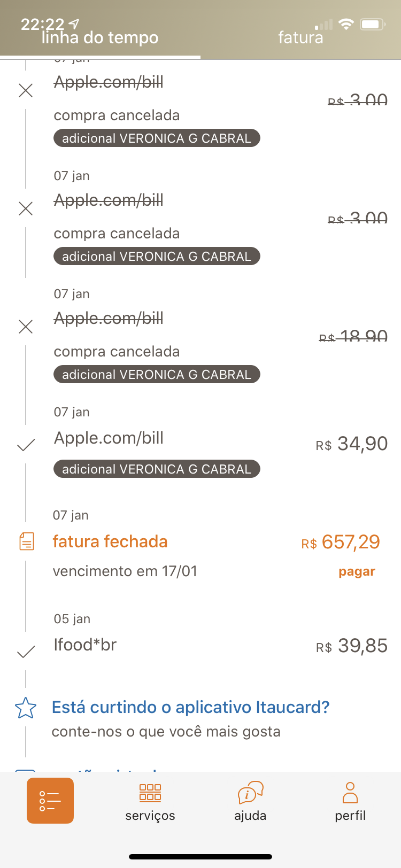
Task: Tap the star icon beside Itaucard rating prompt
Action: [x=26, y=708]
